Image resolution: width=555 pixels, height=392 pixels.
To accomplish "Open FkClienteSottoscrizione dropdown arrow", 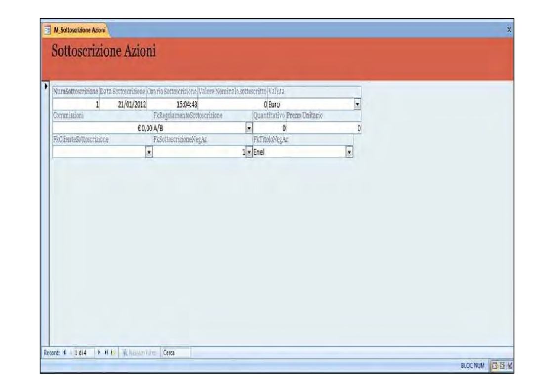I will tap(149, 152).
